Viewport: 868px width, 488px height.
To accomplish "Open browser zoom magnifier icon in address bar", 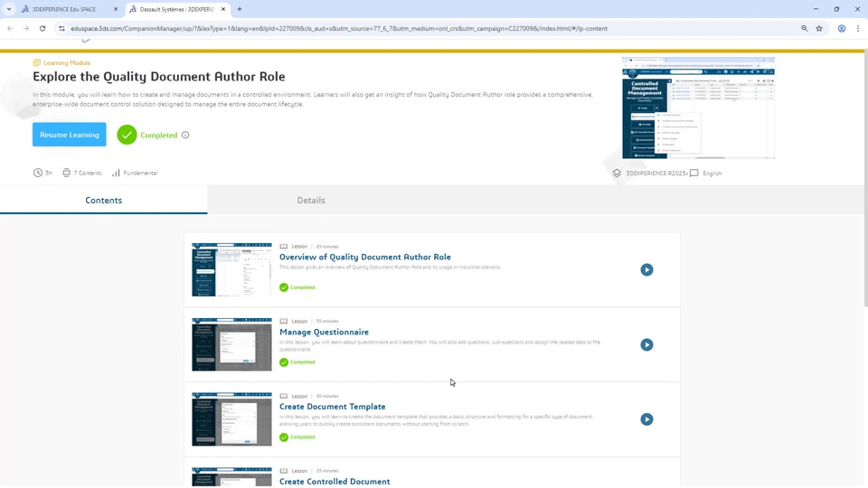I will (x=805, y=28).
